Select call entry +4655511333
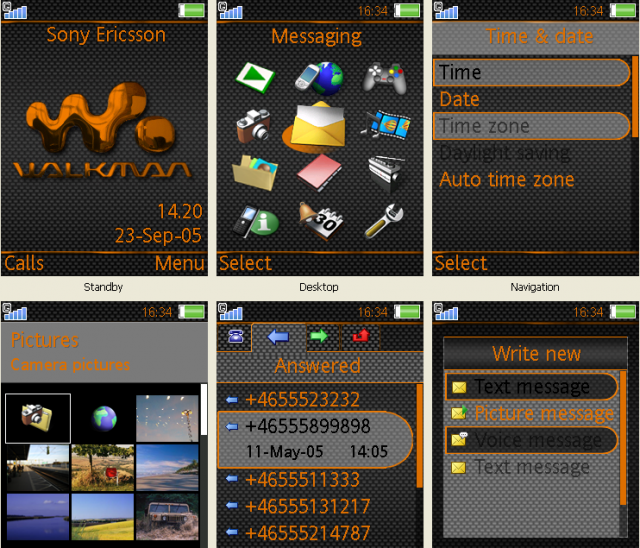Screen dimensions: 640x548 316,479
